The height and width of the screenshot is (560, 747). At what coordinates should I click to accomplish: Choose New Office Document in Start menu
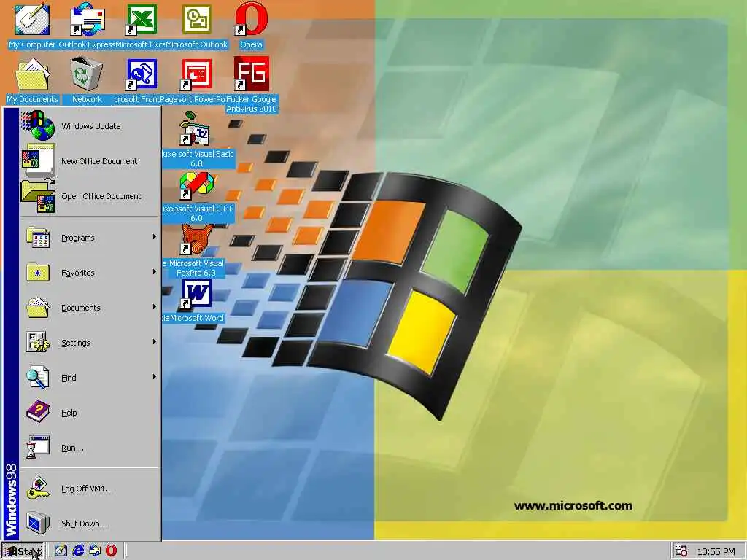[x=90, y=161]
